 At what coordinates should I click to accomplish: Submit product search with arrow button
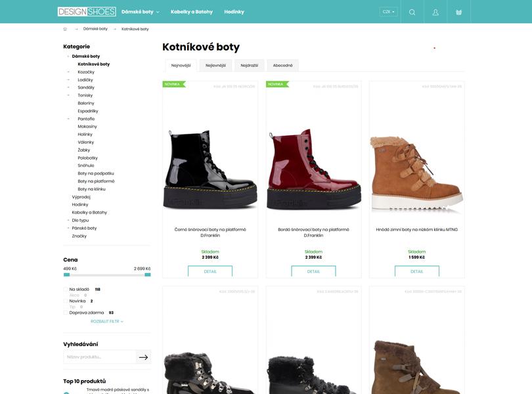[x=144, y=357]
